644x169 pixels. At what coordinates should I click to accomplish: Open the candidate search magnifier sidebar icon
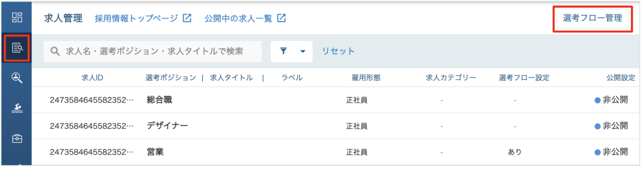[x=17, y=78]
